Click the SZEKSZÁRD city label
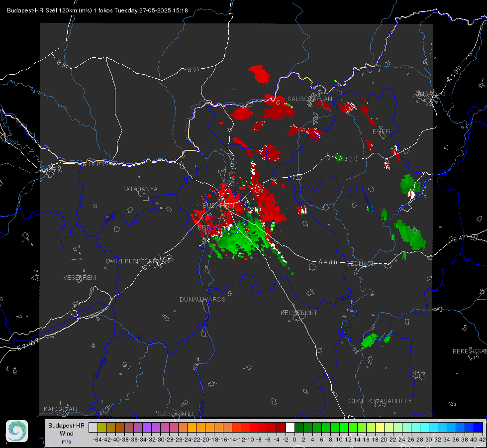487x448 pixels. [x=176, y=414]
